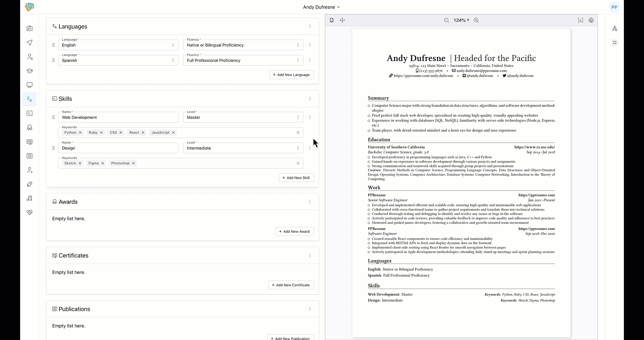Screen dimensions: 644x340
Task: Open the Level dropdown showing Master
Action: (x=243, y=117)
